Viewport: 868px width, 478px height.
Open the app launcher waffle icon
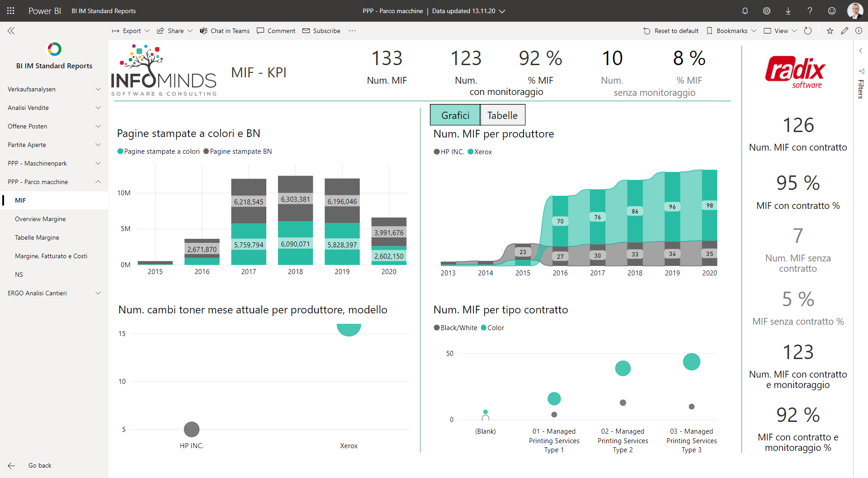[11, 11]
